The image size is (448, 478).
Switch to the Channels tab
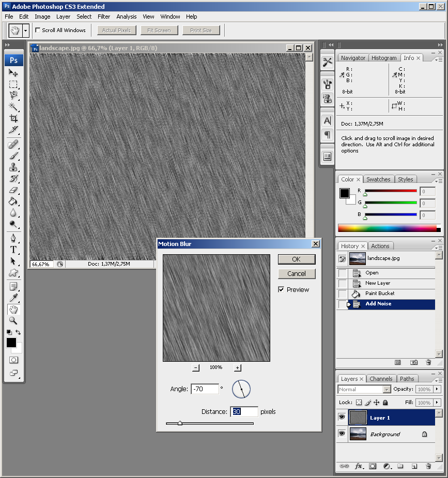(381, 379)
